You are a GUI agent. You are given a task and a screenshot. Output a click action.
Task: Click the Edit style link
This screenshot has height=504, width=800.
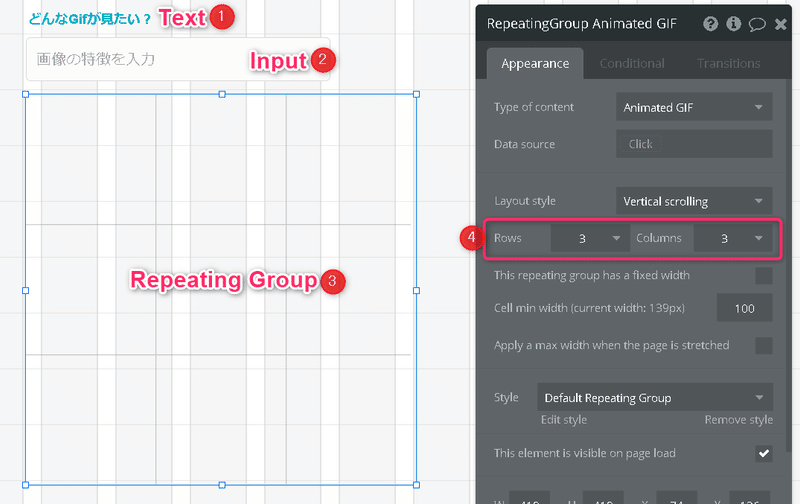click(x=564, y=420)
